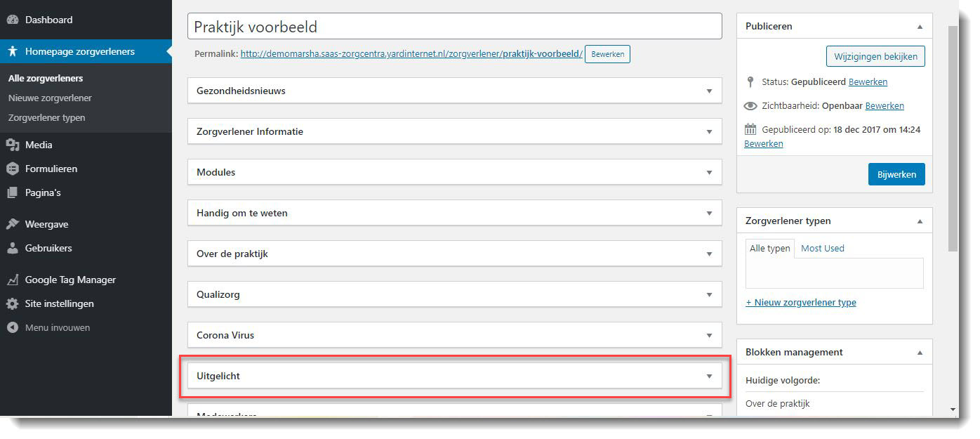Click the page vertical scrollbar
This screenshot has height=439, width=980.
click(953, 138)
